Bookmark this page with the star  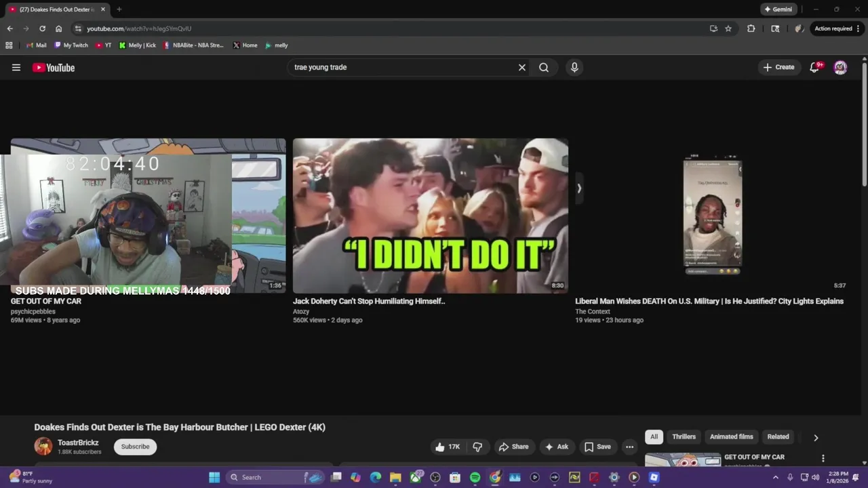(728, 28)
